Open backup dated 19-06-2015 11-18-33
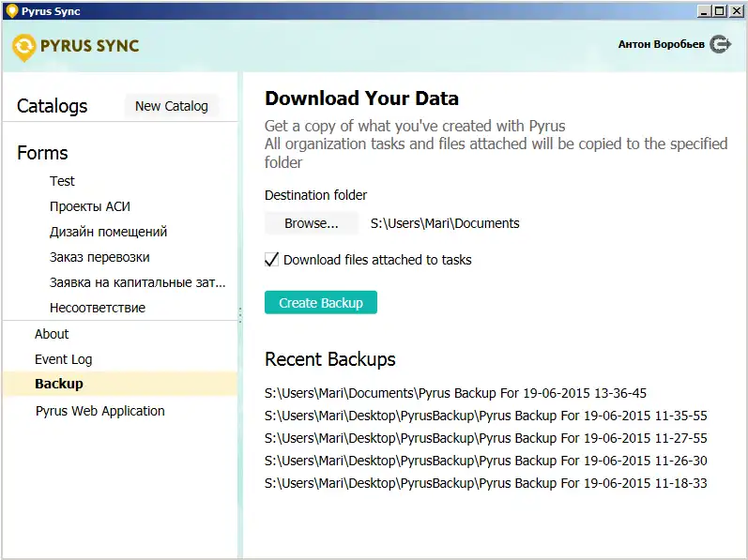This screenshot has width=748, height=560. (485, 483)
